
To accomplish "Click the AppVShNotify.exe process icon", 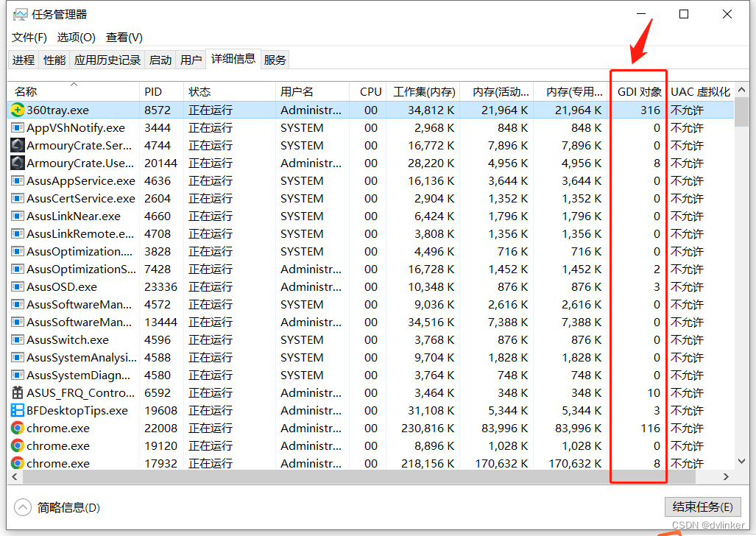I will [x=18, y=128].
